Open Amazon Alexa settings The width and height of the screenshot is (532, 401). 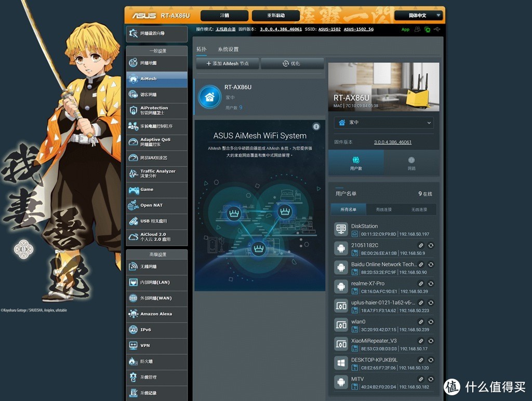point(157,314)
